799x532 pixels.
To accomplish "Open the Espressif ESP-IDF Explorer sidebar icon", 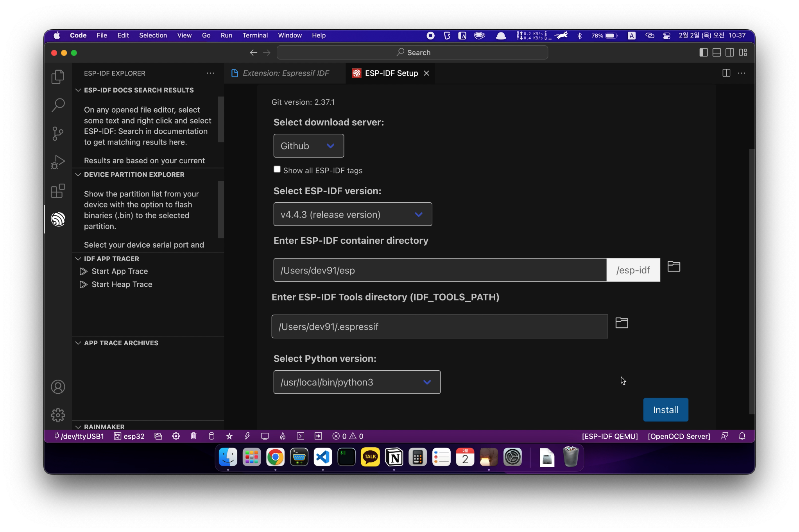I will pyautogui.click(x=58, y=219).
